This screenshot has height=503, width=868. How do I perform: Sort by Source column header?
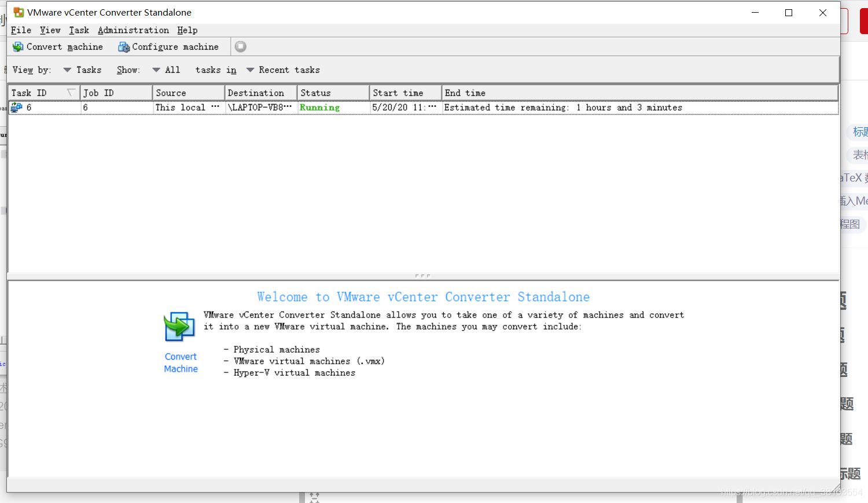pos(189,93)
